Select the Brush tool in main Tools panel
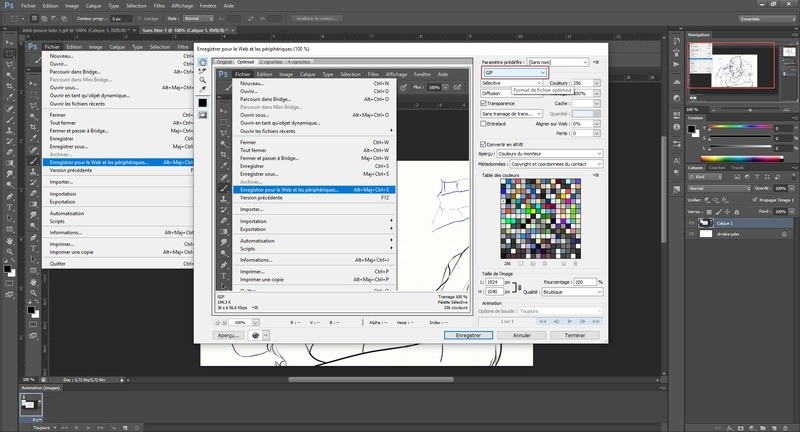The width and height of the screenshot is (800, 432). [x=9, y=120]
